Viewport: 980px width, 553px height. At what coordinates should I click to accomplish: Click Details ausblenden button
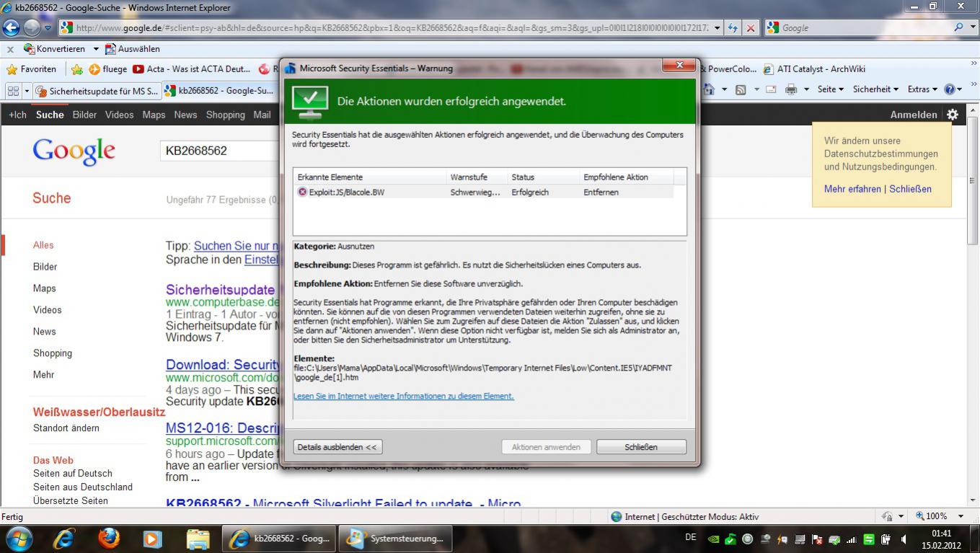click(337, 447)
